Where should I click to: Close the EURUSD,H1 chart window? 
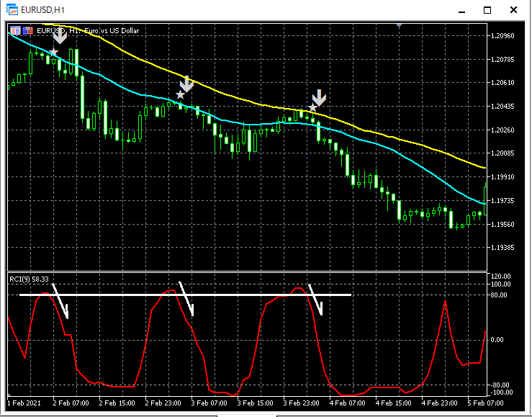click(x=514, y=9)
